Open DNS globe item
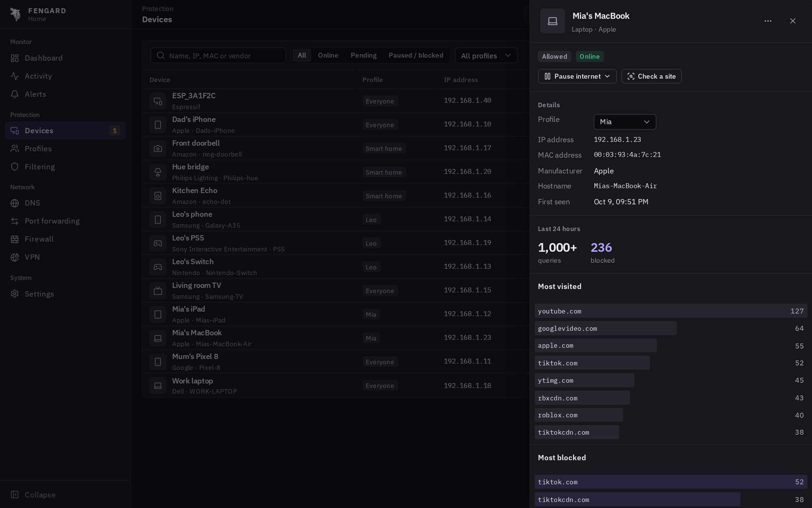The image size is (812, 508). pyautogui.click(x=65, y=203)
